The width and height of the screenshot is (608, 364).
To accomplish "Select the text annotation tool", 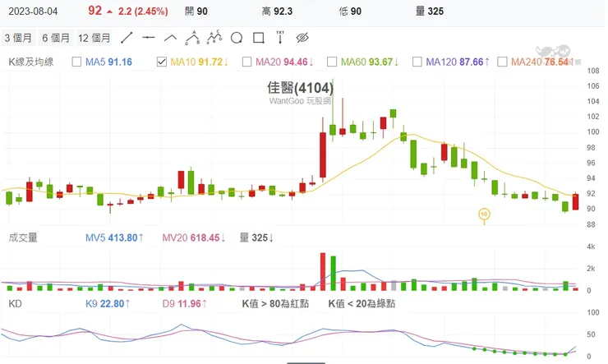I will tap(280, 37).
